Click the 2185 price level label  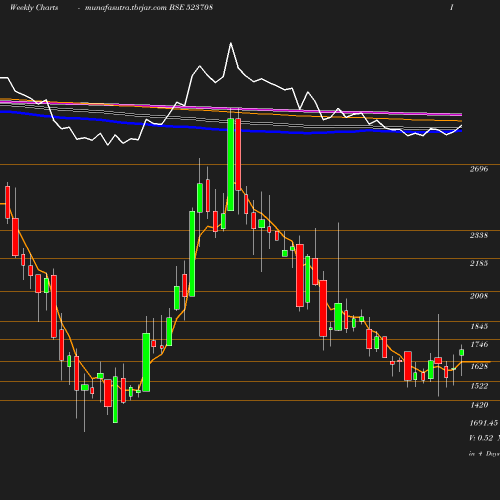pos(479,263)
